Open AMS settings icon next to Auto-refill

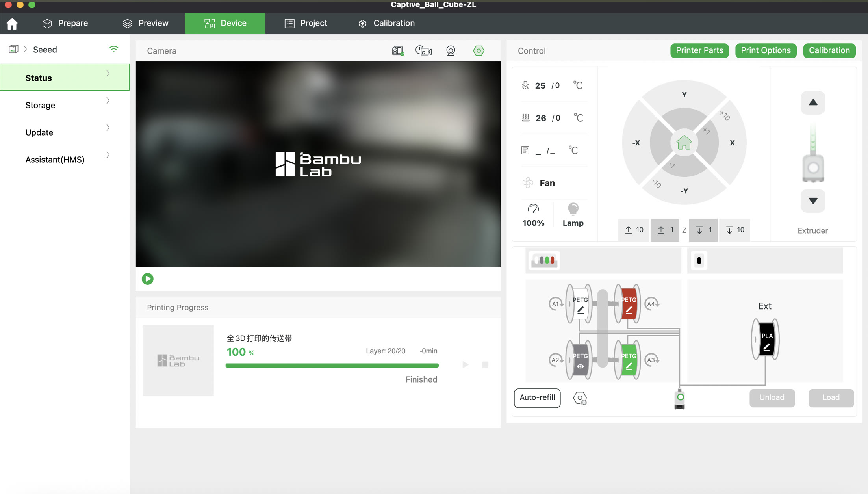click(x=580, y=398)
